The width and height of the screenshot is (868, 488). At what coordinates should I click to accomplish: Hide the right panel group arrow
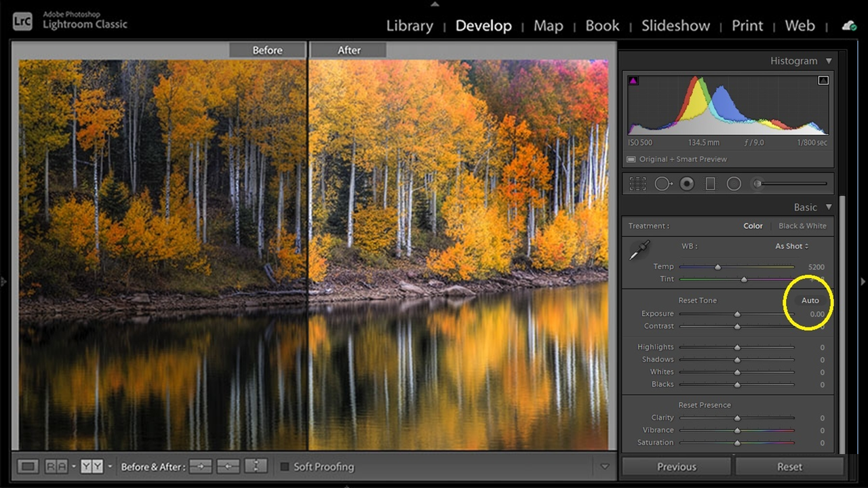pos(863,281)
